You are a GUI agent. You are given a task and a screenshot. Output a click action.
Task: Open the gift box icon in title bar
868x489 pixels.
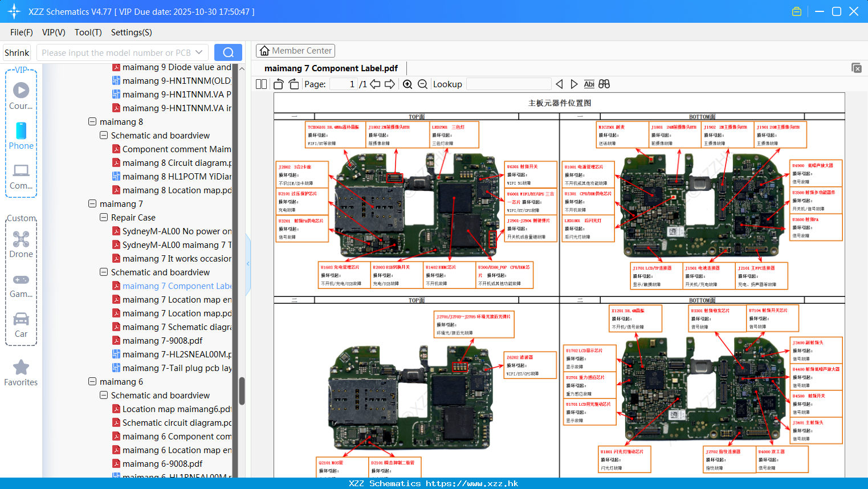pyautogui.click(x=797, y=11)
